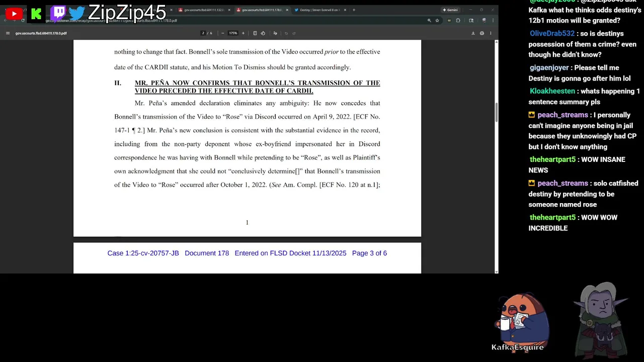Click the 'ECF No. 120 at n.1' citation
The width and height of the screenshot is (644, 362).
tap(348, 185)
